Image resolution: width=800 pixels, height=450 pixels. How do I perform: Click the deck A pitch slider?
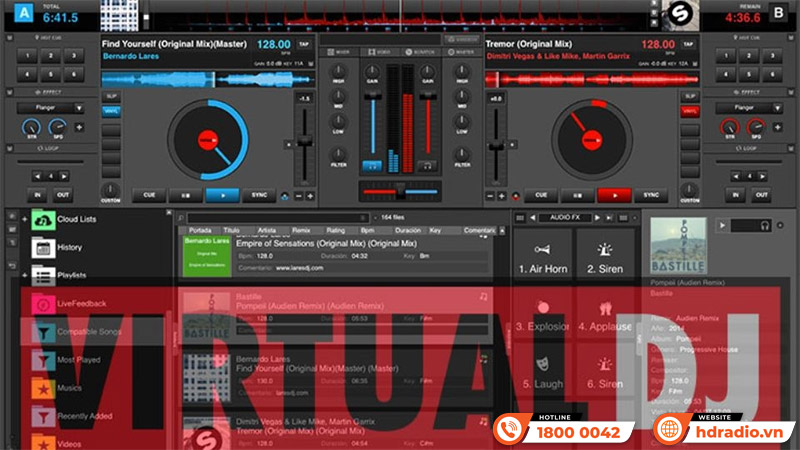pyautogui.click(x=305, y=142)
